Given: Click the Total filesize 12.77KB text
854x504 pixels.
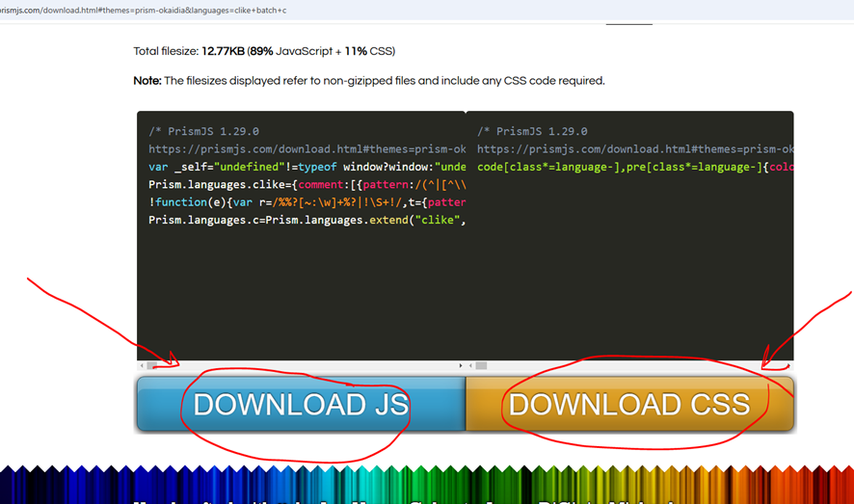Looking at the screenshot, I should click(264, 51).
